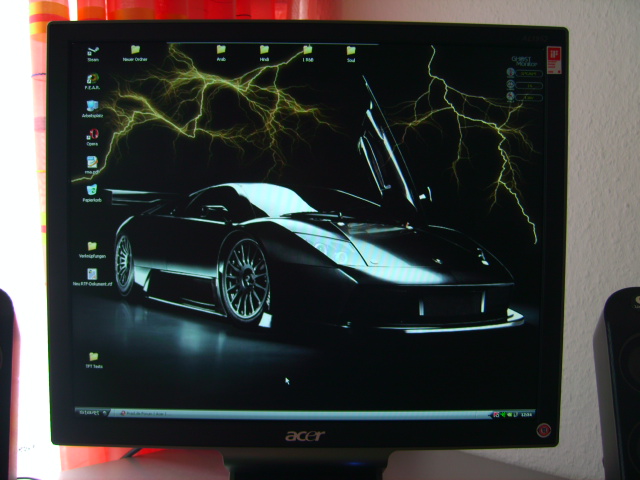This screenshot has height=480, width=640.
Task: Switch to the Opera taskbar window button
Action: coord(140,412)
